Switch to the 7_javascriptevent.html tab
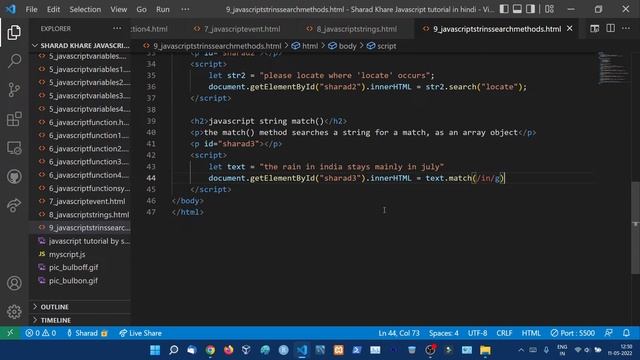640x360 pixels. click(242, 29)
